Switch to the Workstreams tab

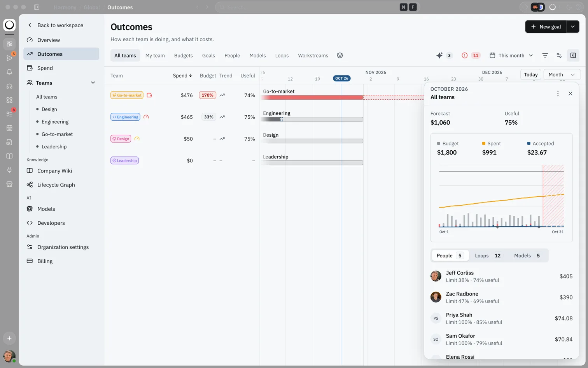pos(313,56)
